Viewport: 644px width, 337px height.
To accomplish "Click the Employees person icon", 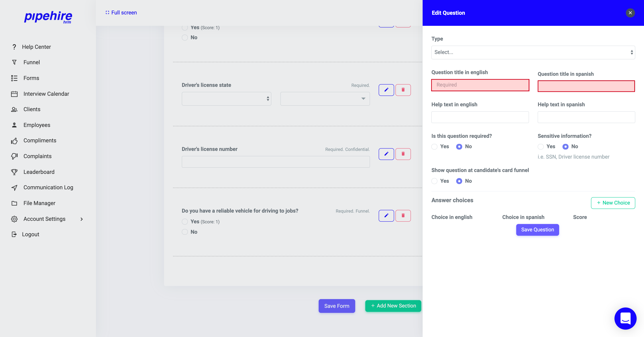I will pyautogui.click(x=14, y=125).
